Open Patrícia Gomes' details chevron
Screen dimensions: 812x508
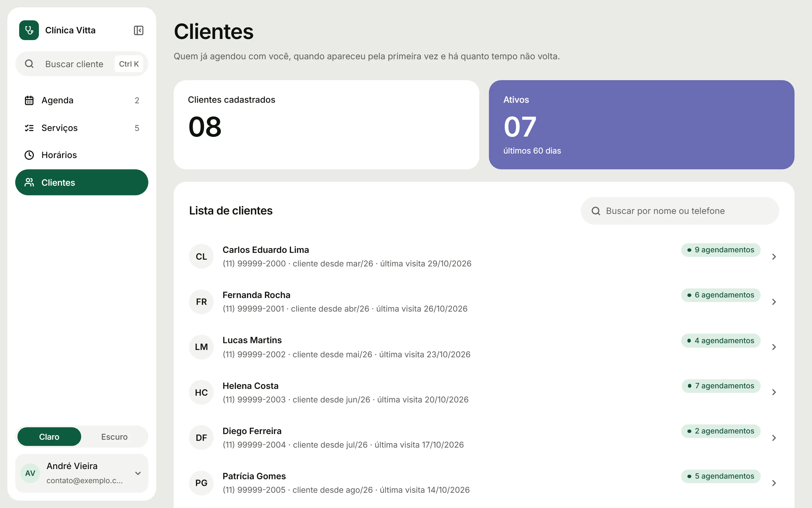[x=774, y=483]
